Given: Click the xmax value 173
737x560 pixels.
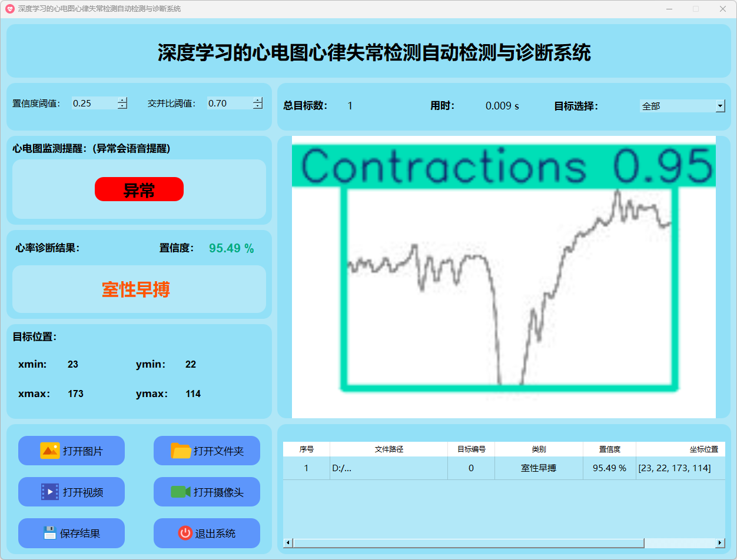Looking at the screenshot, I should pyautogui.click(x=75, y=394).
